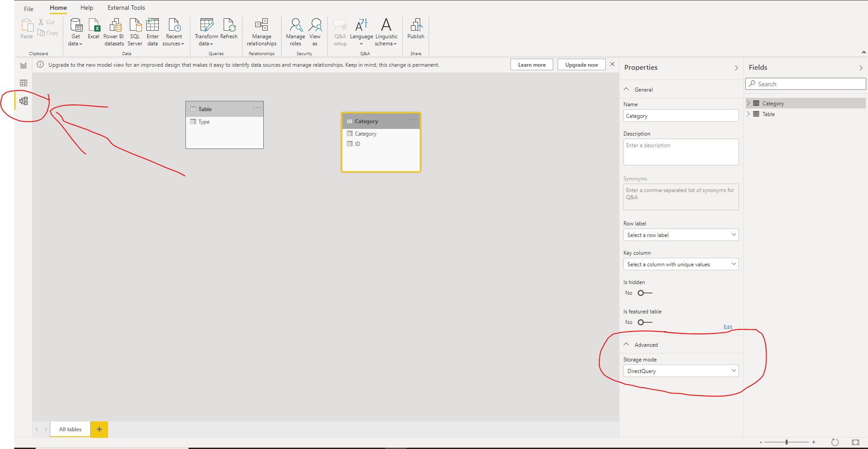
Task: Click the Upgrade now button
Action: [582, 64]
